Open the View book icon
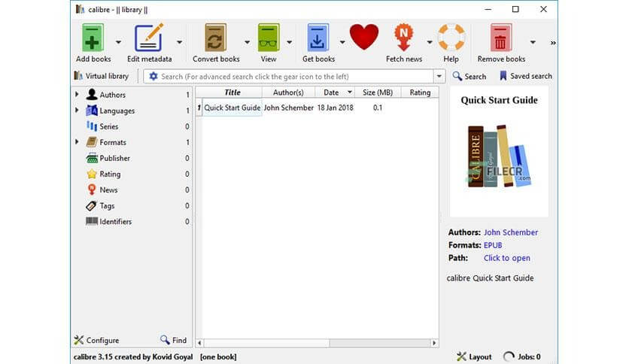Viewport: 629px width, 364px height. click(269, 38)
